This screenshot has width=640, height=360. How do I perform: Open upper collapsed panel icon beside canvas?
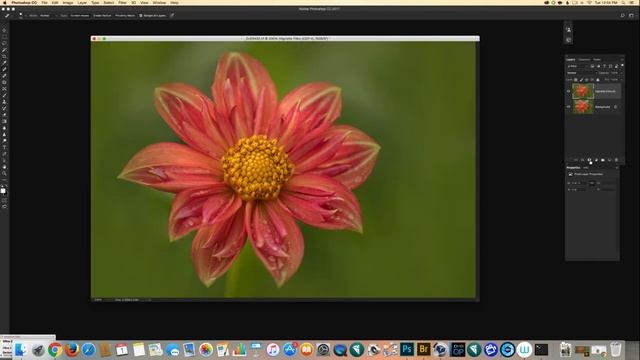coord(569,30)
